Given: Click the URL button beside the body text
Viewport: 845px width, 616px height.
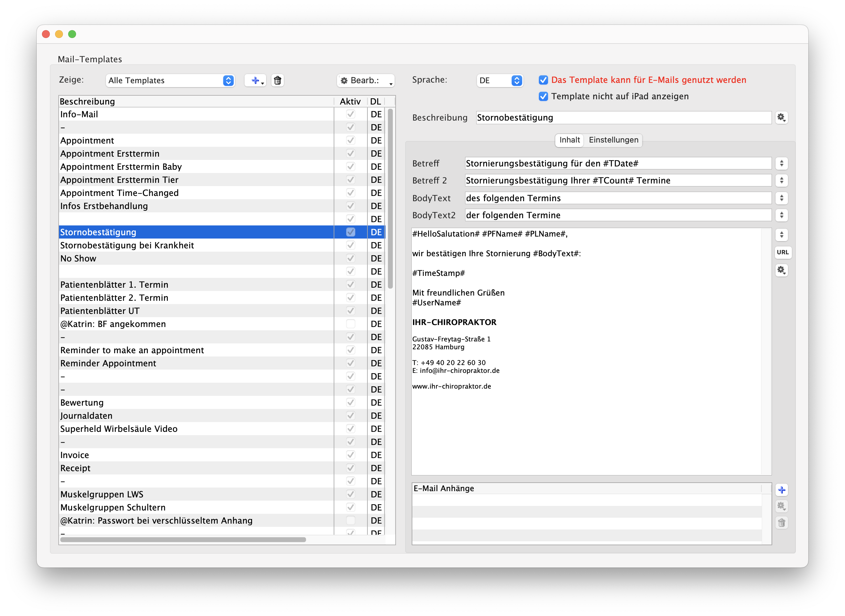Looking at the screenshot, I should coord(782,252).
